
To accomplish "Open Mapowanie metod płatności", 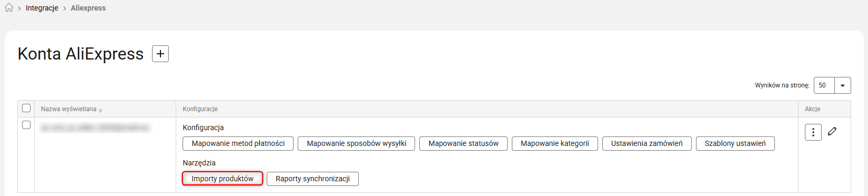I will [x=238, y=143].
